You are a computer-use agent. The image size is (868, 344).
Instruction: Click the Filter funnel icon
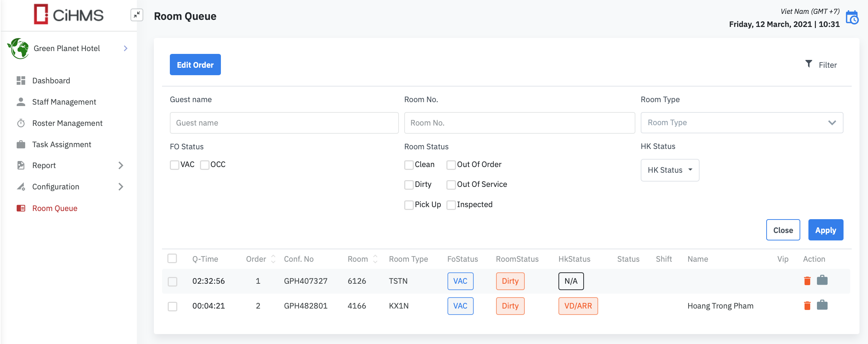point(809,64)
